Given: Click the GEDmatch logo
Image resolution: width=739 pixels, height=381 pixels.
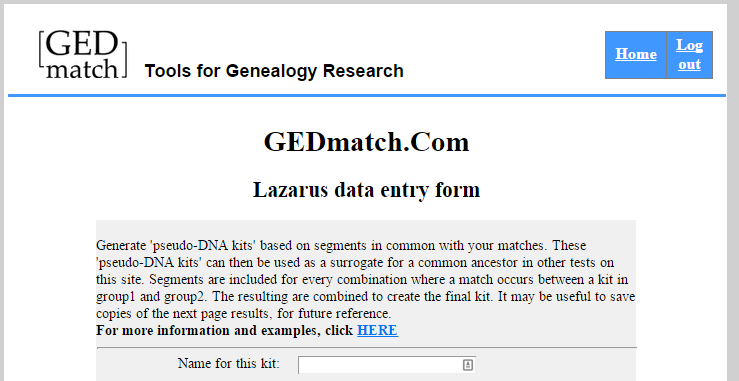Looking at the screenshot, I should pyautogui.click(x=82, y=54).
